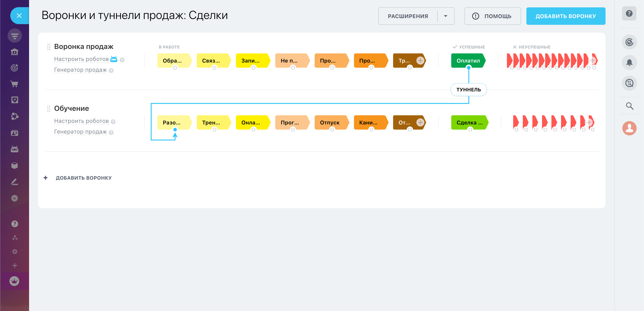Click connector dot under Сделка stage
Screen dimensions: 644x311
coord(470,129)
